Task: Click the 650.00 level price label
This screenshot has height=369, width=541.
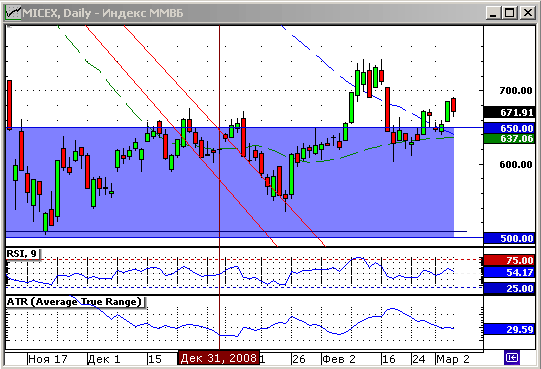Action: point(509,128)
